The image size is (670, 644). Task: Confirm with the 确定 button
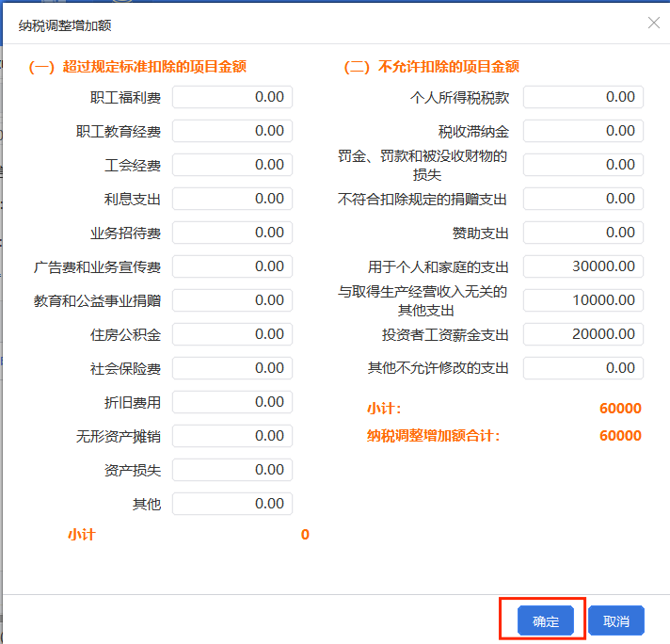(545, 620)
